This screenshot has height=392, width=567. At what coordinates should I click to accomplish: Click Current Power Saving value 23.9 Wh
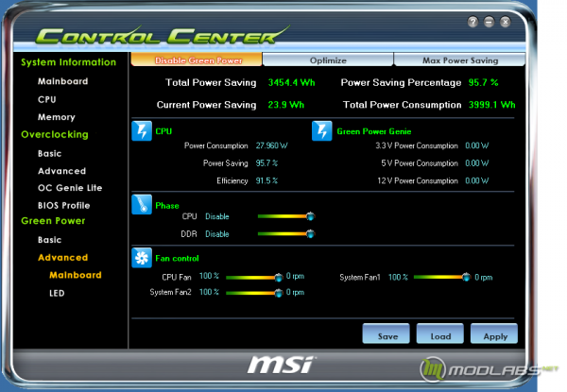coord(286,105)
